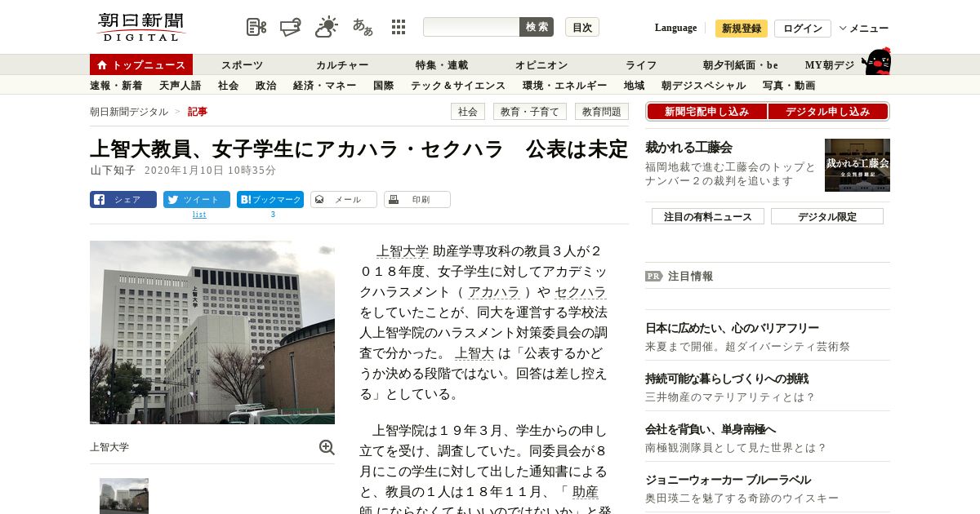Screen dimensions: 980x514
Task: Open the 朝夕刊紙面・be tab
Action: click(x=741, y=65)
